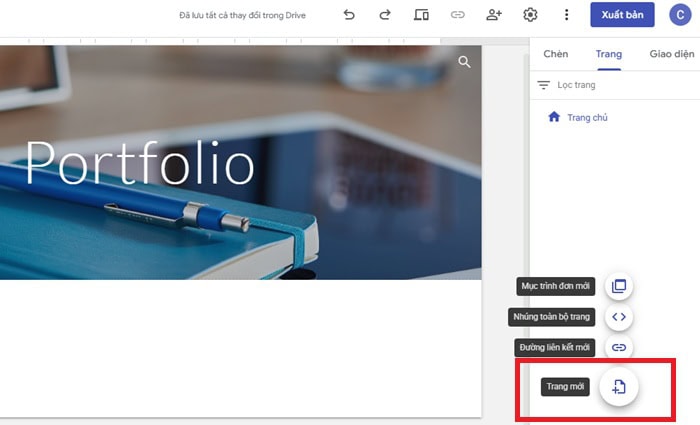
Task: Open the three-dot more menu
Action: click(566, 15)
